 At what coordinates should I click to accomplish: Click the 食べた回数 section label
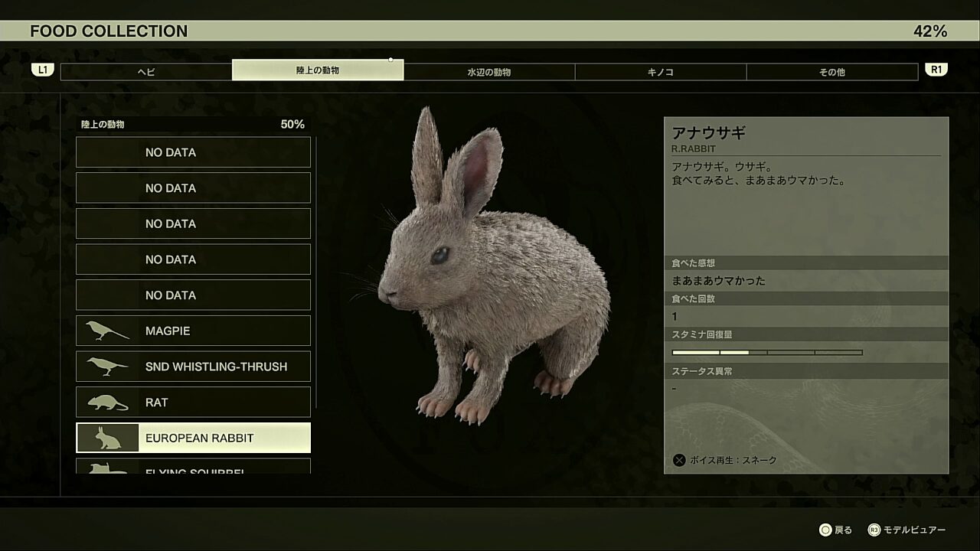coord(693,298)
